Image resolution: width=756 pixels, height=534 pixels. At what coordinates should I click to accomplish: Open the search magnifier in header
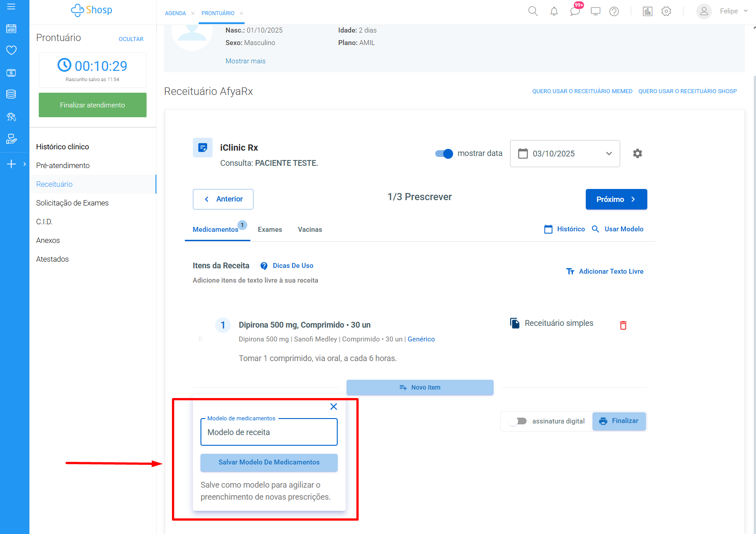coord(533,12)
